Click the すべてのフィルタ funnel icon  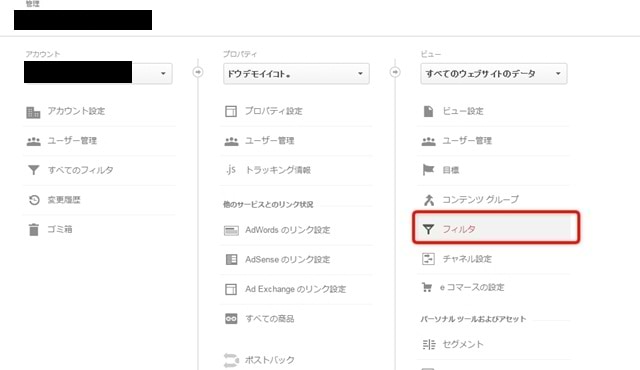coord(33,170)
